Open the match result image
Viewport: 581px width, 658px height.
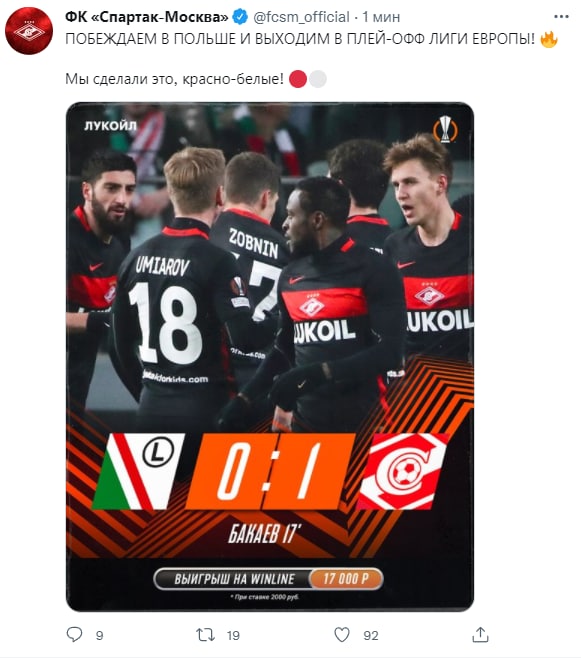(270, 356)
